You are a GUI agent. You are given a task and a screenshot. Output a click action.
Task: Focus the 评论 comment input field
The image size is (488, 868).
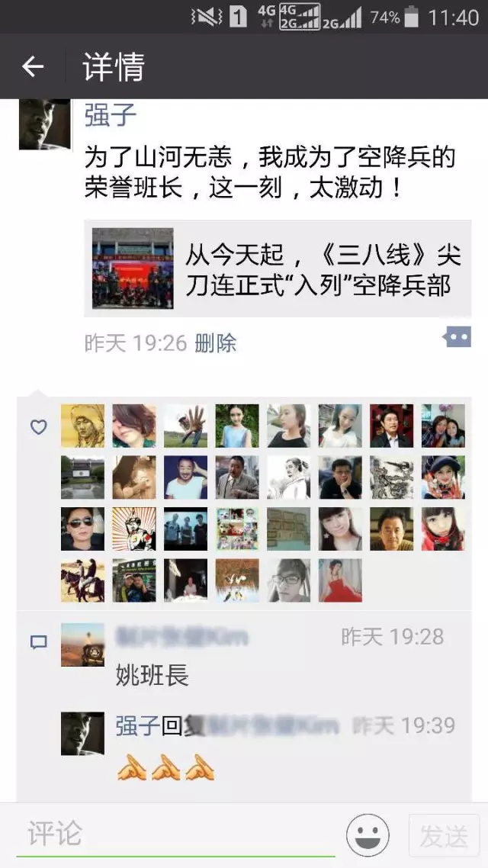176,834
